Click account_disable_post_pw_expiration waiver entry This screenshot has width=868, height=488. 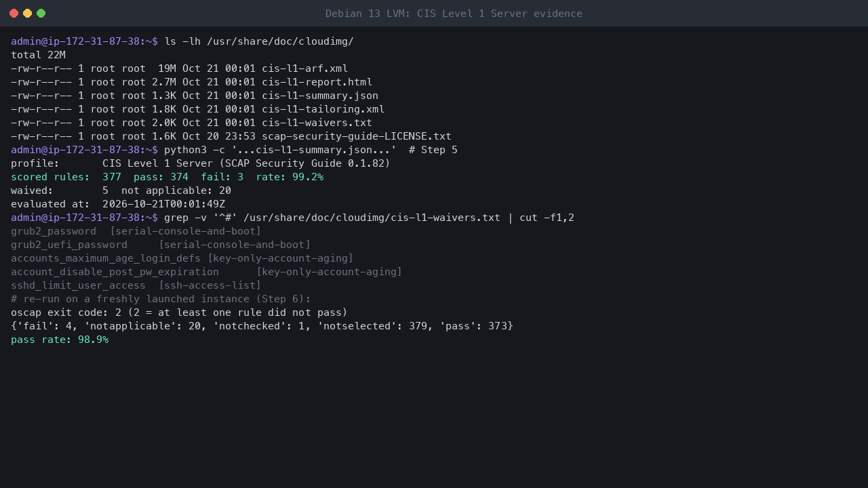[x=207, y=272]
